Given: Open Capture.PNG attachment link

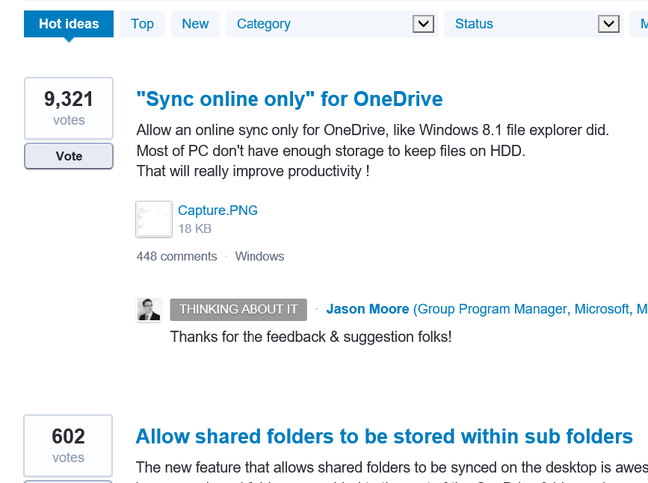Looking at the screenshot, I should pyautogui.click(x=218, y=210).
